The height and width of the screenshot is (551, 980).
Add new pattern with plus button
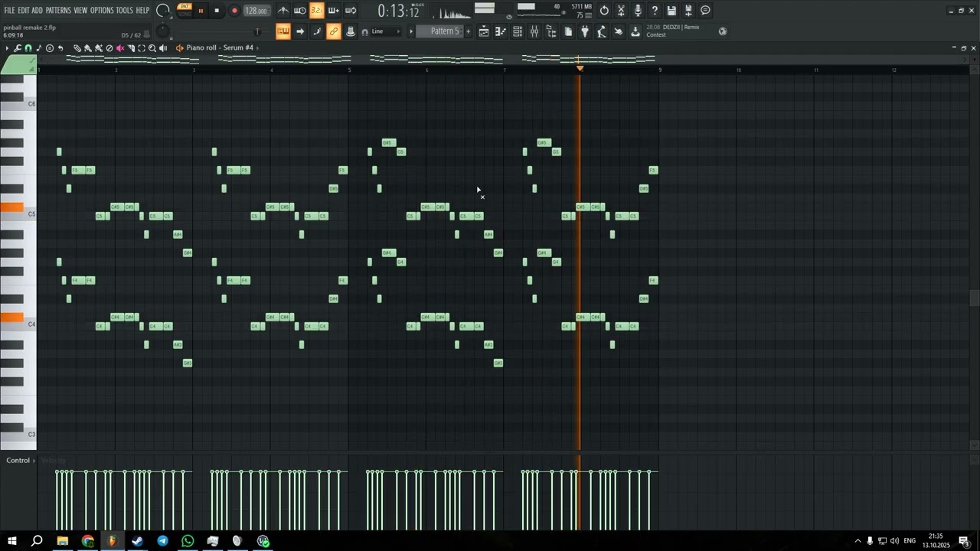coord(468,31)
